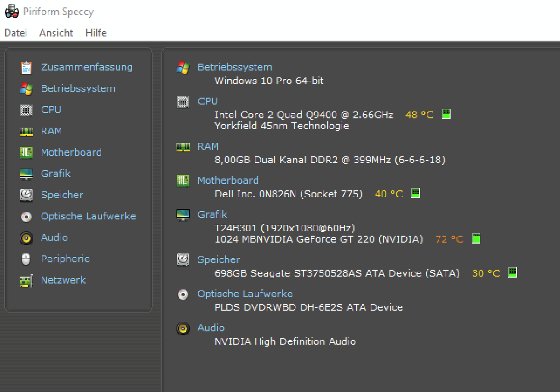Click the Audio speaker icon in sidebar
The image size is (560, 392).
coord(26,238)
